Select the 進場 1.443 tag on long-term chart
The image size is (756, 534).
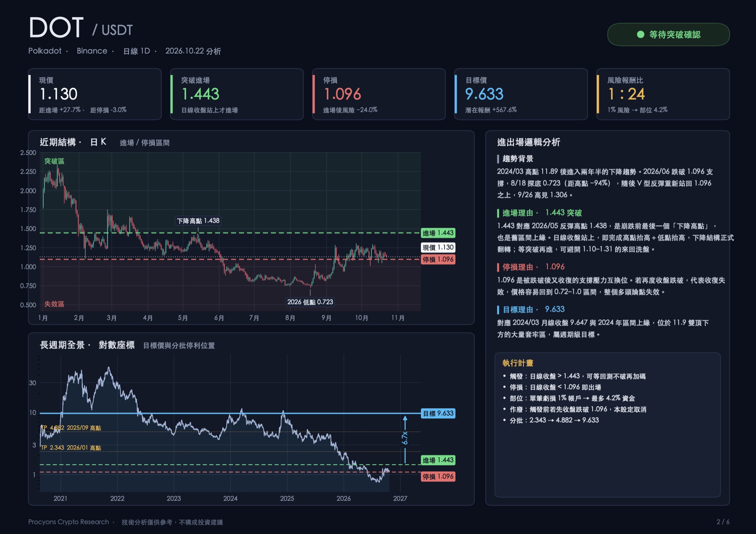[438, 460]
